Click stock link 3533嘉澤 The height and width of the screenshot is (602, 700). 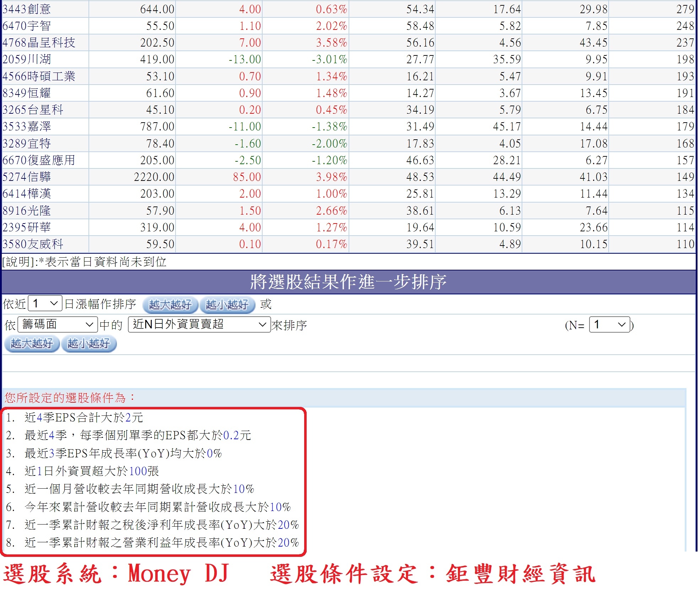[x=27, y=127]
